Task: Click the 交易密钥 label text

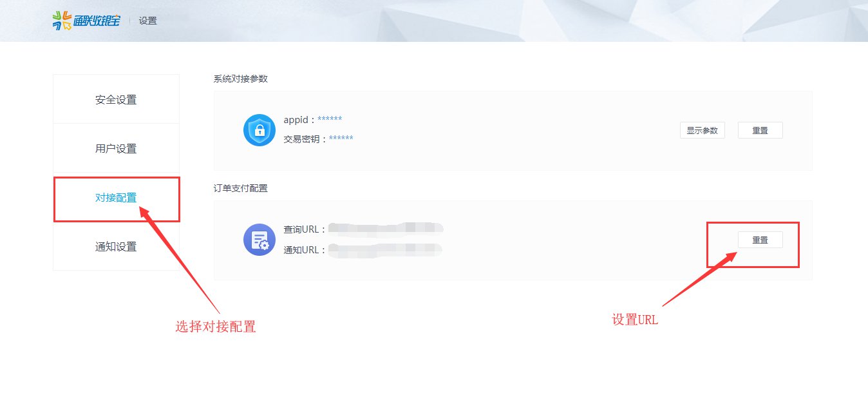Action: (303, 139)
